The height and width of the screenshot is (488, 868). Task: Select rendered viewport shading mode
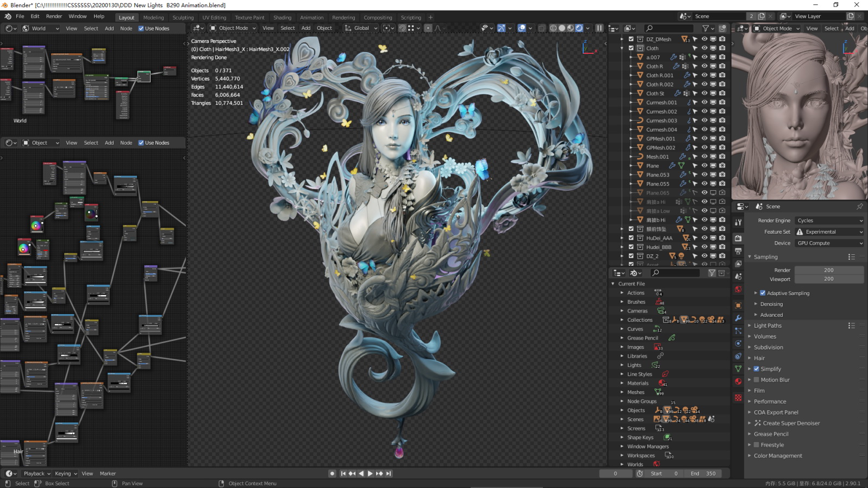(x=579, y=28)
